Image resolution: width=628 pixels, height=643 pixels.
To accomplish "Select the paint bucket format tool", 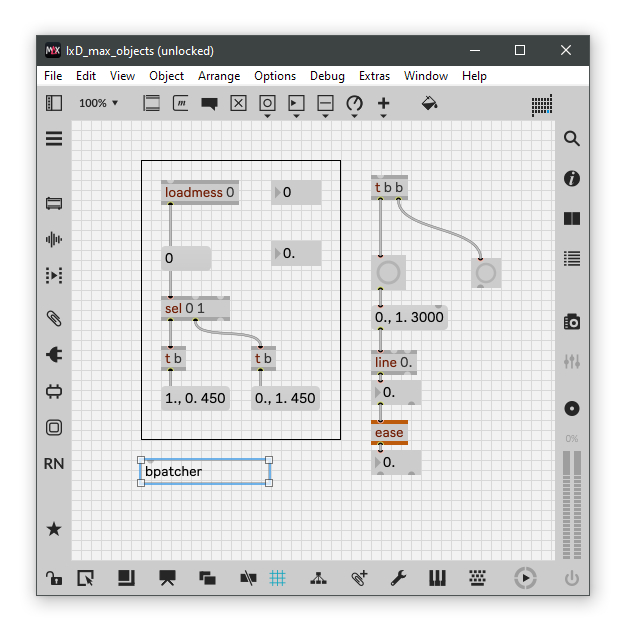I will tap(429, 103).
